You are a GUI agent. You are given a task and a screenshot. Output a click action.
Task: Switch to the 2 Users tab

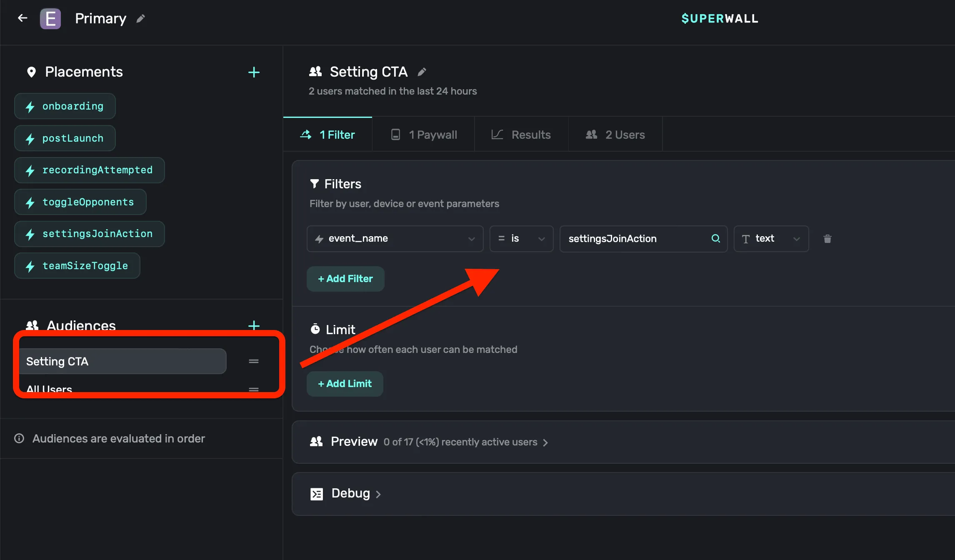coord(615,135)
